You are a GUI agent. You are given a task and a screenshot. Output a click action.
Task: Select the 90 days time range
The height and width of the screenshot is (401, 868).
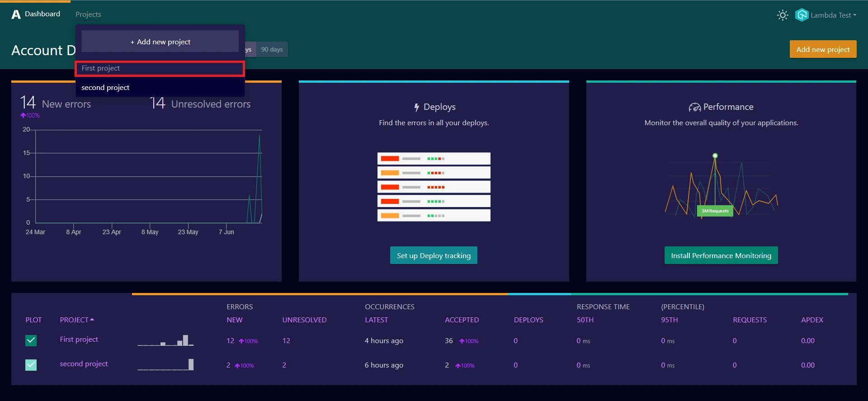[x=272, y=50]
